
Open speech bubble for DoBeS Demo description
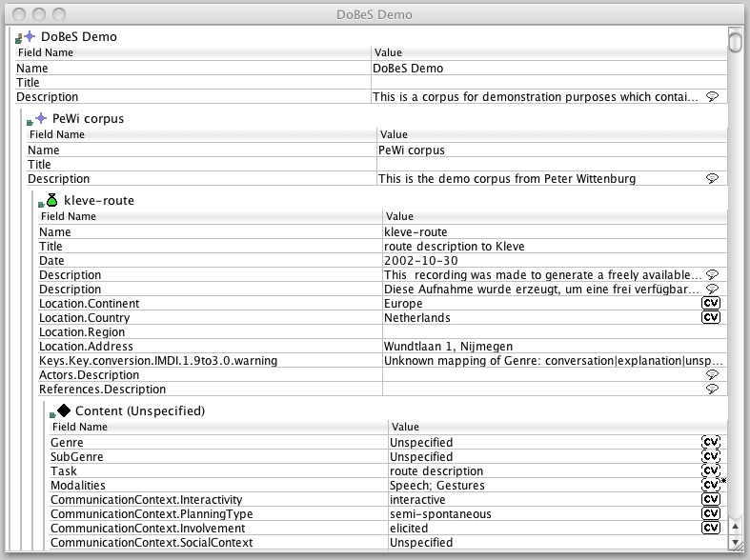tap(712, 97)
